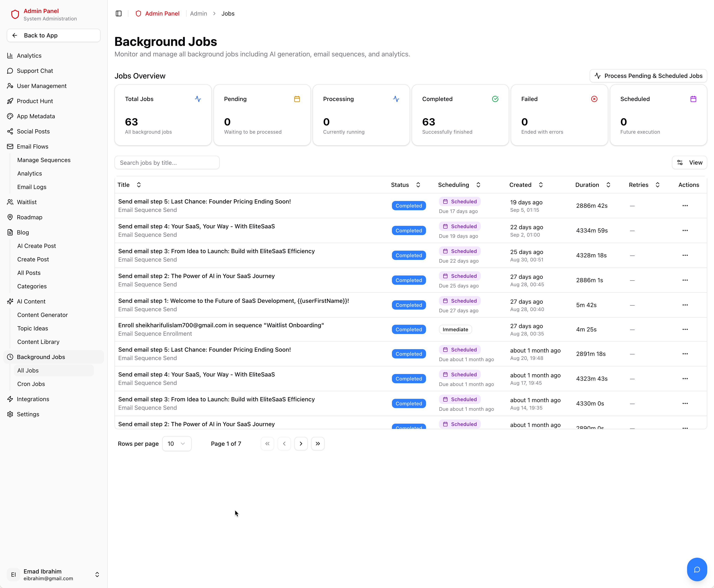The height and width of the screenshot is (588, 714).
Task: Click the search jobs by title field
Action: point(167,163)
